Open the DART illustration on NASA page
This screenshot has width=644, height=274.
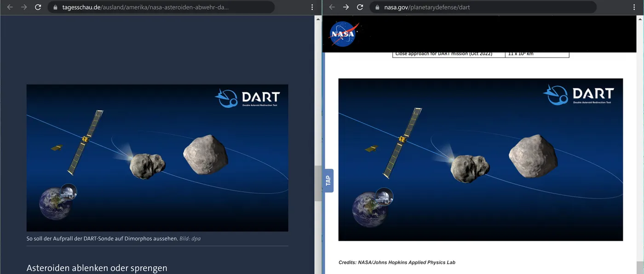point(481,160)
